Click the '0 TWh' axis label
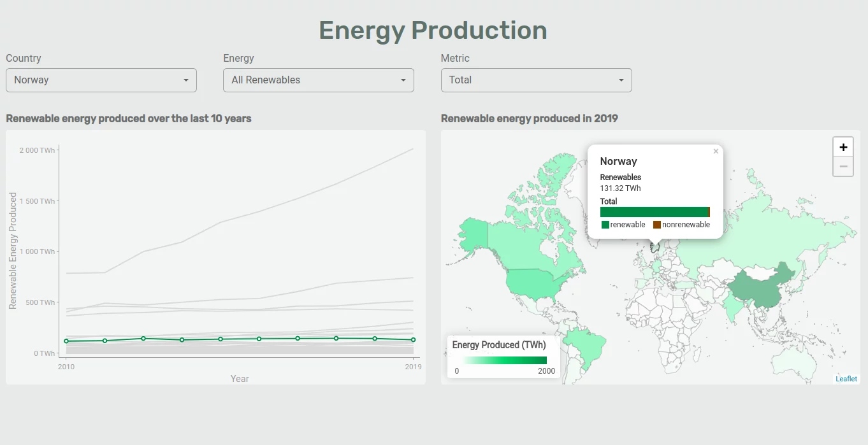 coord(44,353)
